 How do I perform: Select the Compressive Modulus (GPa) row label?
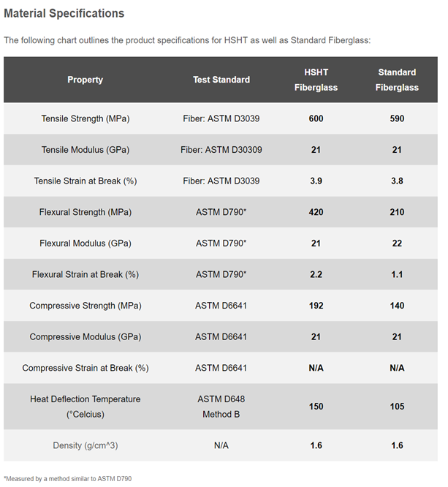[86, 337]
